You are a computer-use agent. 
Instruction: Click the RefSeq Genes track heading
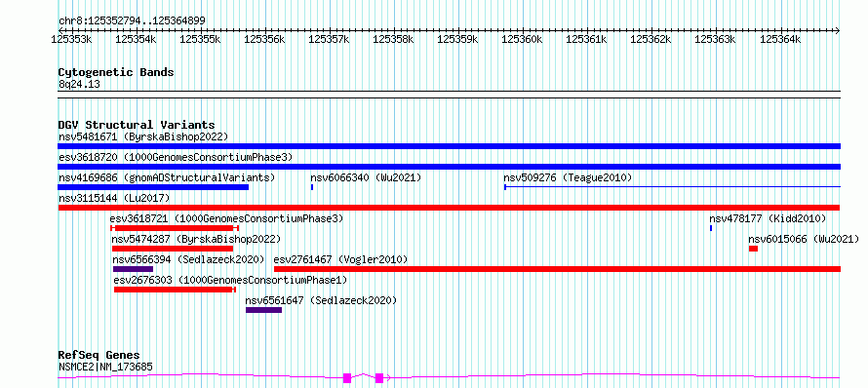(x=99, y=355)
